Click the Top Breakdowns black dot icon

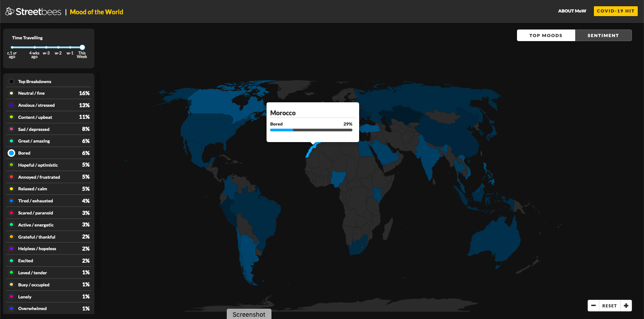(11, 81)
